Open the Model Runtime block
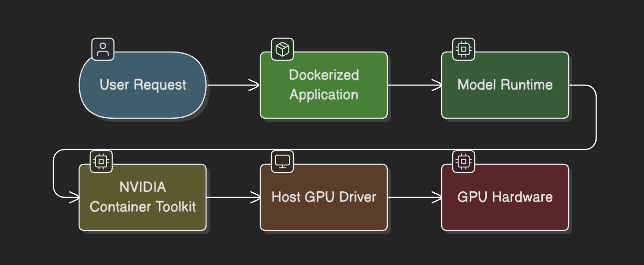Screen dimensions: 644x265 505,85
